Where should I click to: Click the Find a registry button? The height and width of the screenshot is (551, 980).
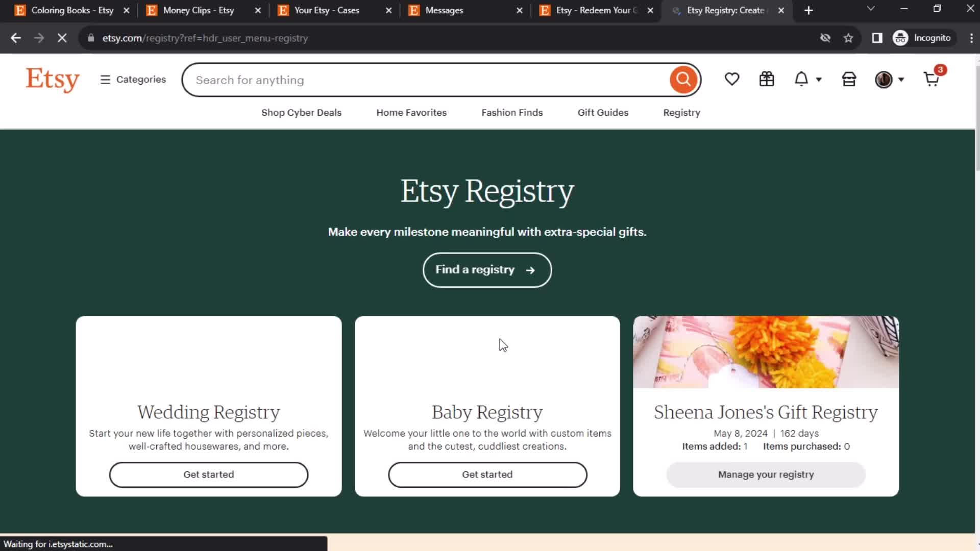pyautogui.click(x=486, y=269)
